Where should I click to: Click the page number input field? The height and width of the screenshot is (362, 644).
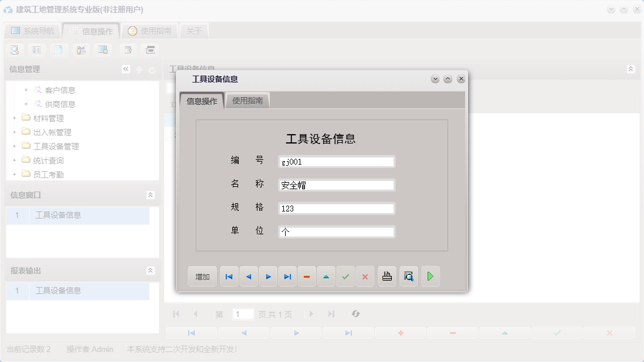[243, 314]
